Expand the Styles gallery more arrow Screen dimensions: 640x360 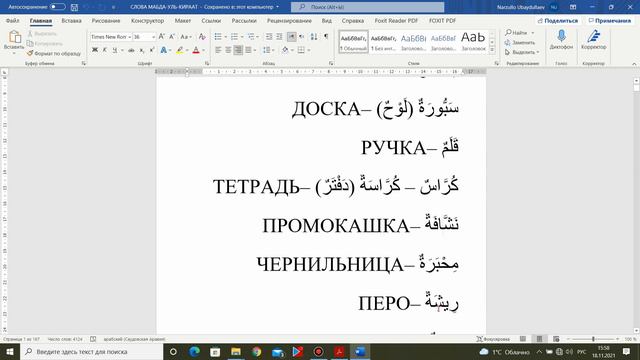(x=492, y=49)
